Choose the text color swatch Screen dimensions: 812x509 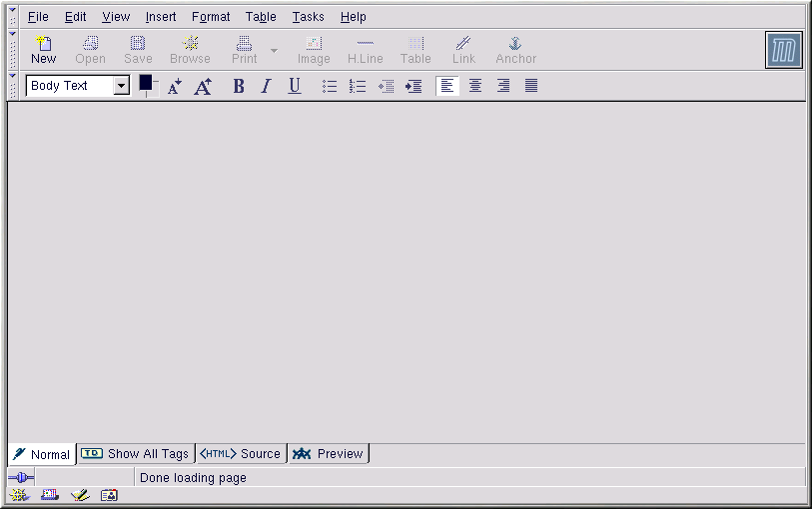pyautogui.click(x=146, y=83)
